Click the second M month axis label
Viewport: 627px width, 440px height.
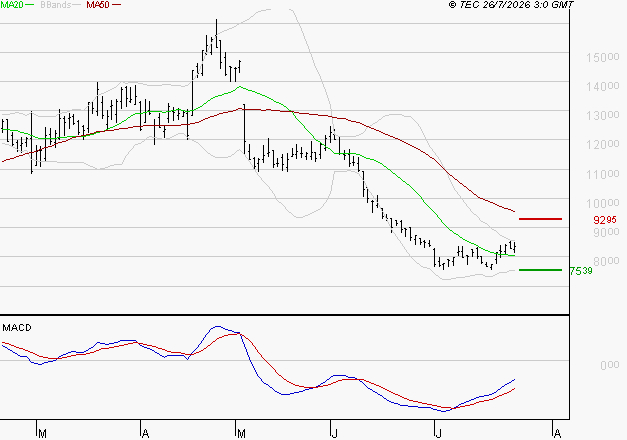[241, 433]
